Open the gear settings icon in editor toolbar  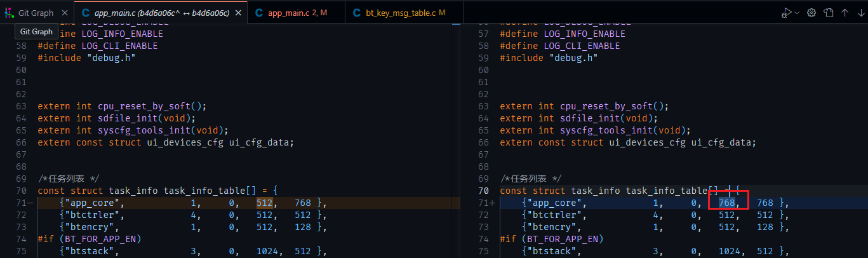click(811, 13)
